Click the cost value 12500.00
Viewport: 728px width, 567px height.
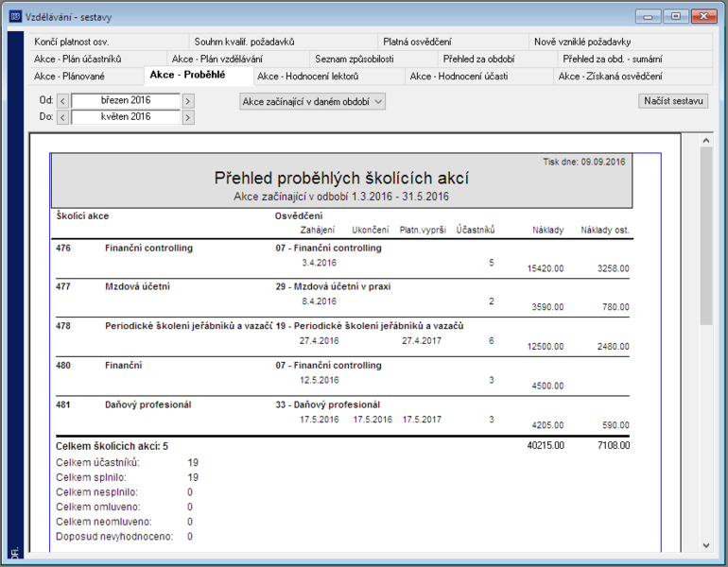pos(546,347)
